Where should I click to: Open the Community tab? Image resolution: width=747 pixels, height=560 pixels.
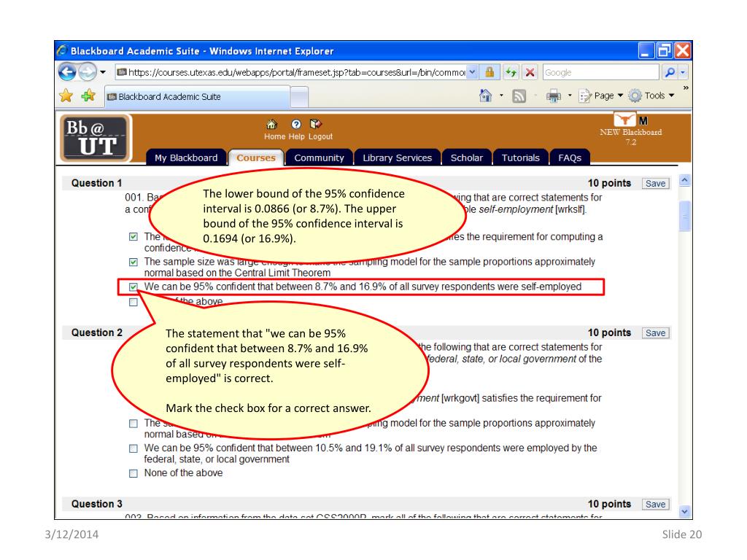[x=319, y=157]
